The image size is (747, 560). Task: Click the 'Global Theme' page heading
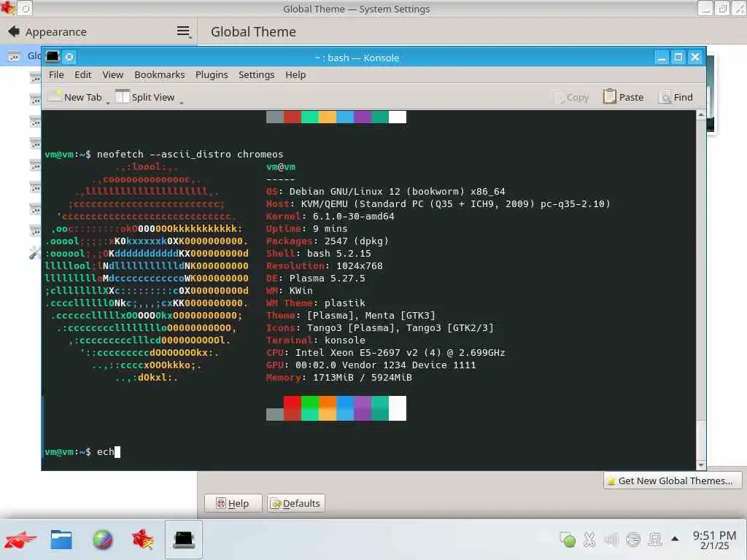coord(253,32)
